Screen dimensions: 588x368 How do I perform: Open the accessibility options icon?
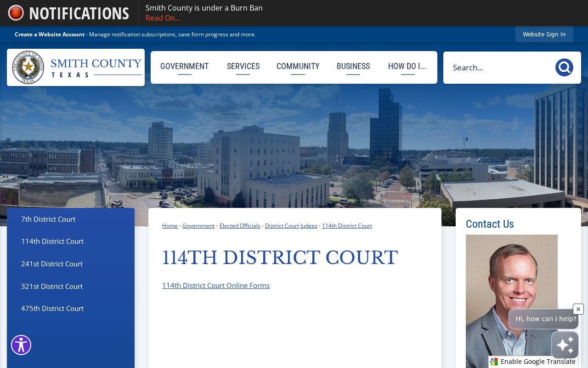click(x=21, y=345)
